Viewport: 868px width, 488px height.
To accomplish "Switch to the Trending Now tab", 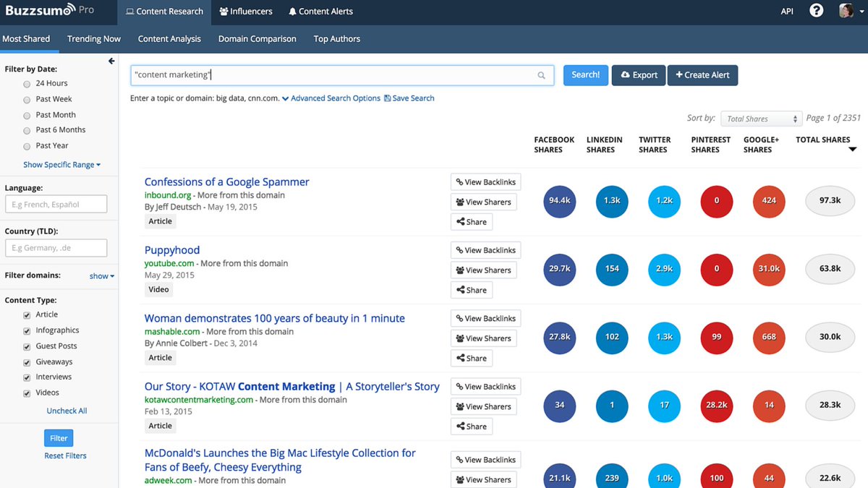I will point(93,38).
